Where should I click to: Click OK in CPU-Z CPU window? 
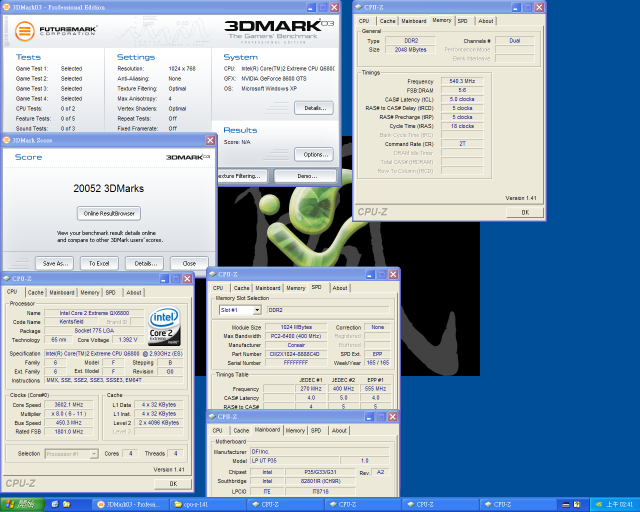coord(173,483)
